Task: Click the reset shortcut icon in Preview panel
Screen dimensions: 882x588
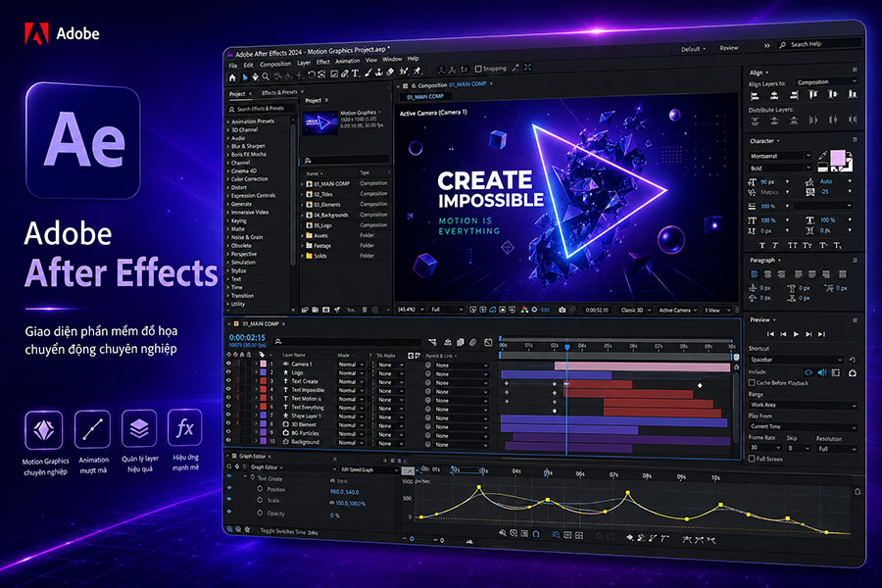Action: (x=853, y=360)
